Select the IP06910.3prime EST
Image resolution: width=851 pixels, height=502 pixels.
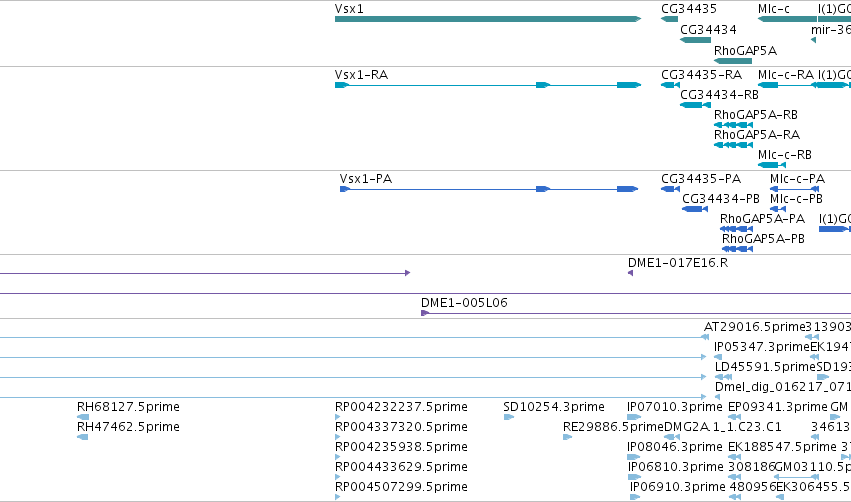pos(635,497)
